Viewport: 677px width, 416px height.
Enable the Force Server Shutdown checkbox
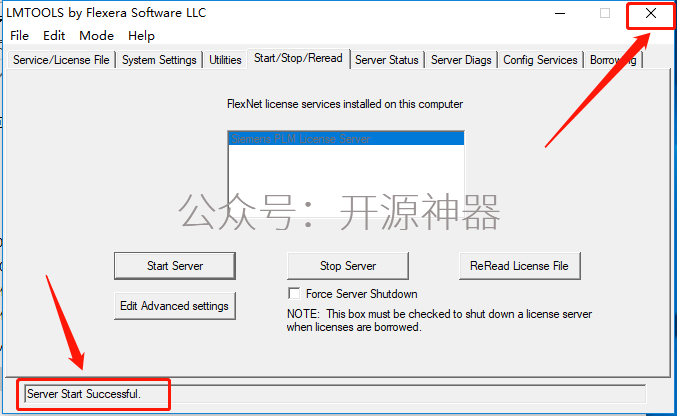point(294,294)
